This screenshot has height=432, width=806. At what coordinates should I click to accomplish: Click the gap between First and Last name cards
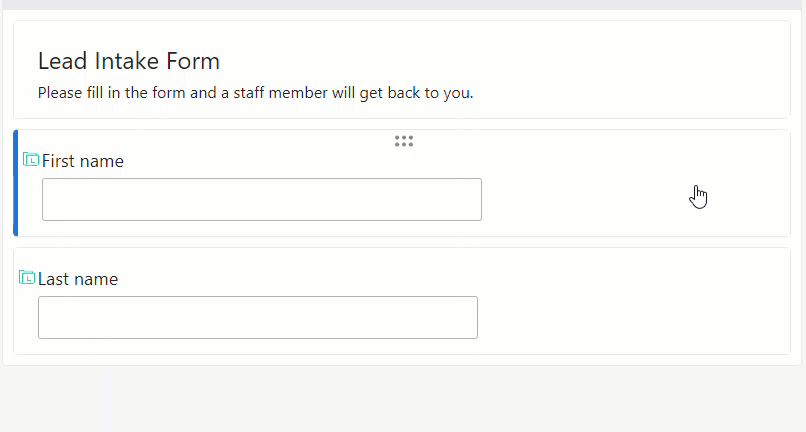(x=401, y=242)
